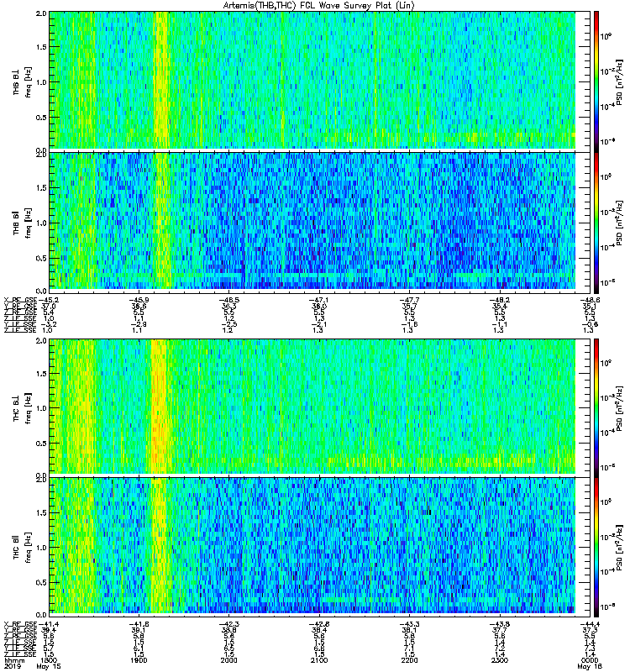Click the X_RE_GSE row label above the THC panels
This screenshot has height=672, width=630.
coord(20,300)
